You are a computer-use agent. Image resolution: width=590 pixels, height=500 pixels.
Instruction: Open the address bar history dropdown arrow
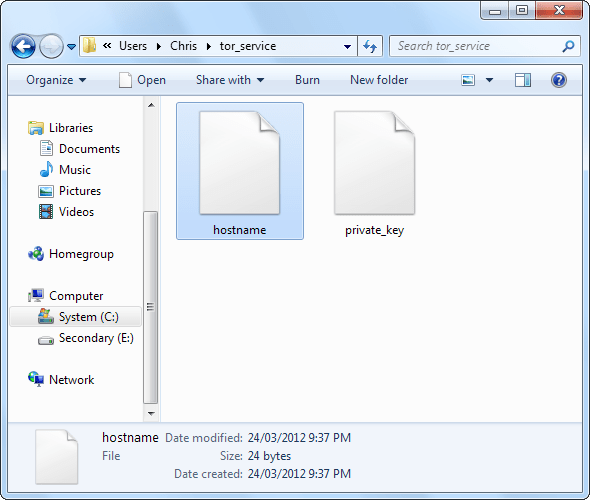347,47
